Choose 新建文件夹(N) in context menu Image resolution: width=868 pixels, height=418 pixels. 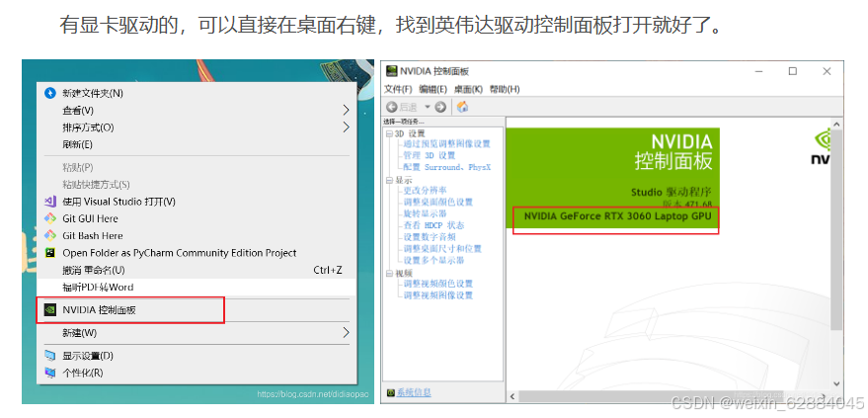196,93
